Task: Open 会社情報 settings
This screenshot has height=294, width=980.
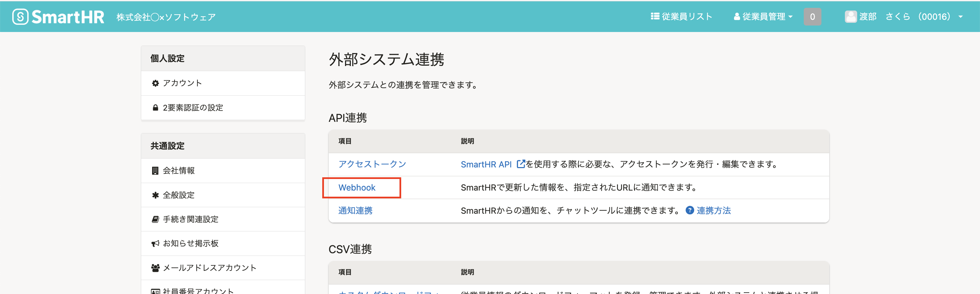Action: [x=223, y=170]
